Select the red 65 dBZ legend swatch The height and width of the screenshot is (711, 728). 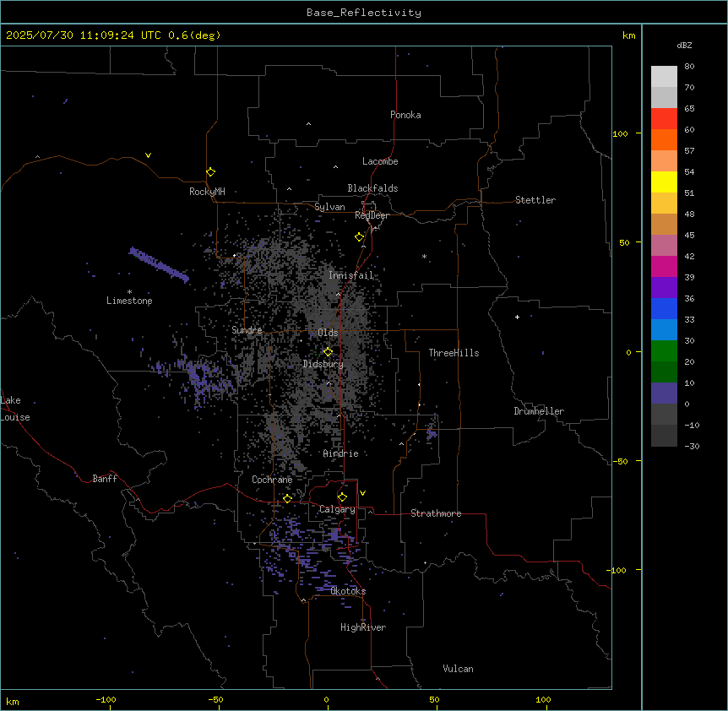pyautogui.click(x=664, y=119)
